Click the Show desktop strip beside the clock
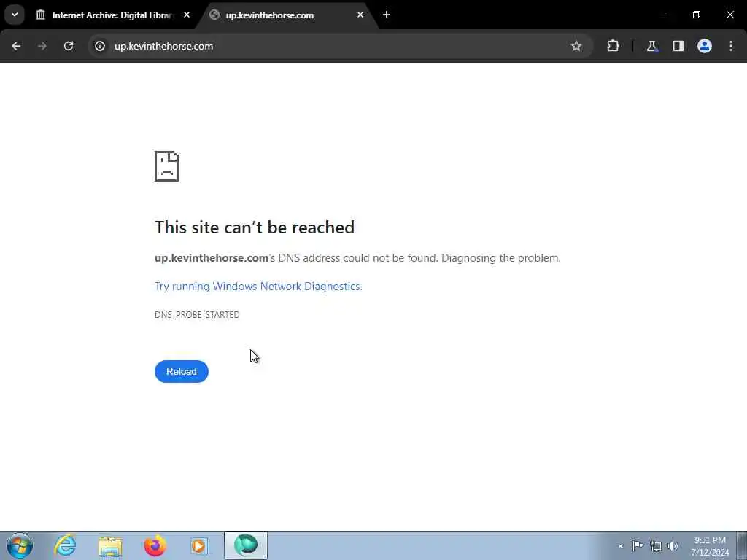Image resolution: width=747 pixels, height=560 pixels. click(741, 545)
